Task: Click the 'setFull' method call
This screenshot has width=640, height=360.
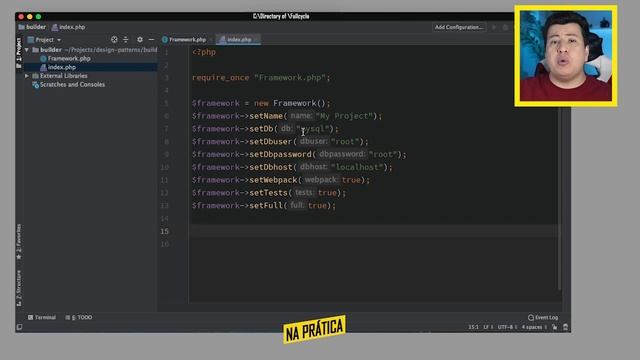Action: [266, 205]
